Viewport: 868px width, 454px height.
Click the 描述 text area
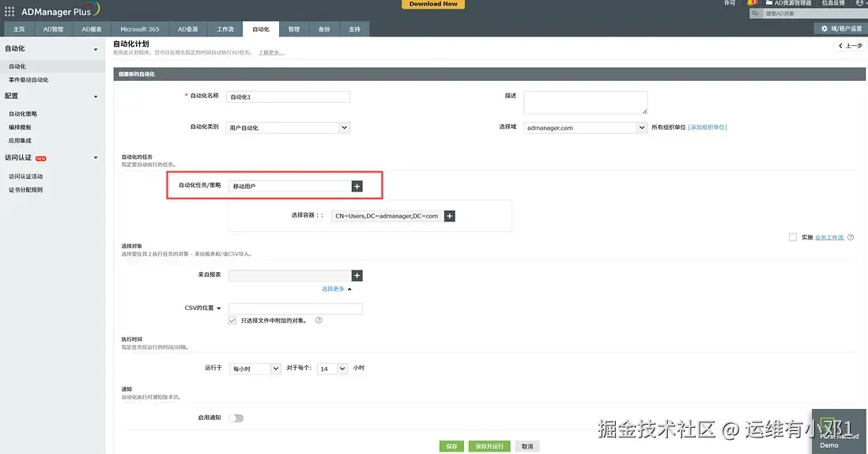point(585,103)
